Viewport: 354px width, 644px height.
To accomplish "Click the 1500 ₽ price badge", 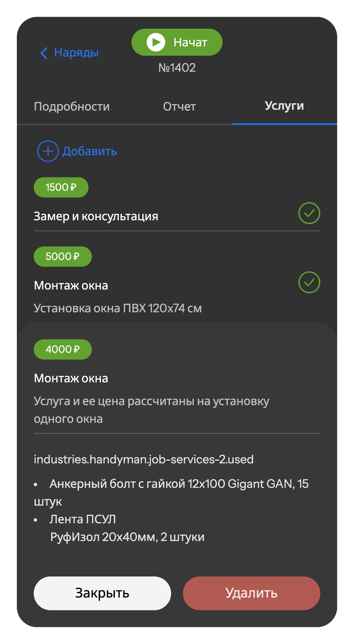I will pos(61,187).
